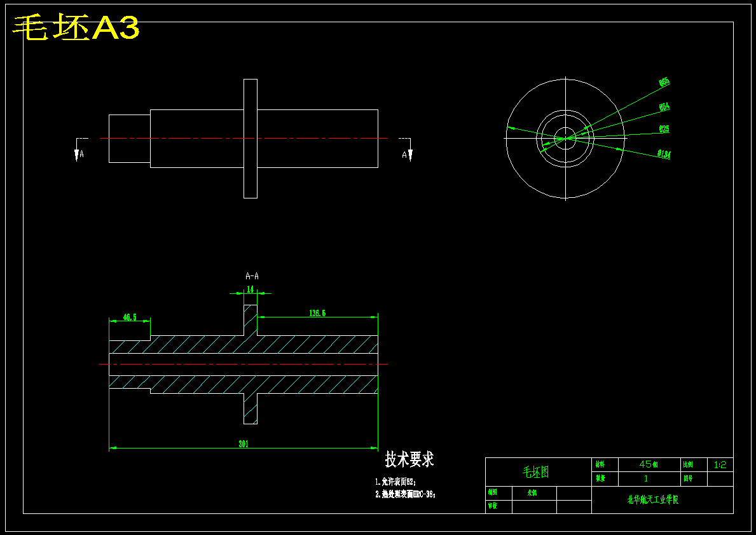Click the 图号 label in title block

click(687, 478)
